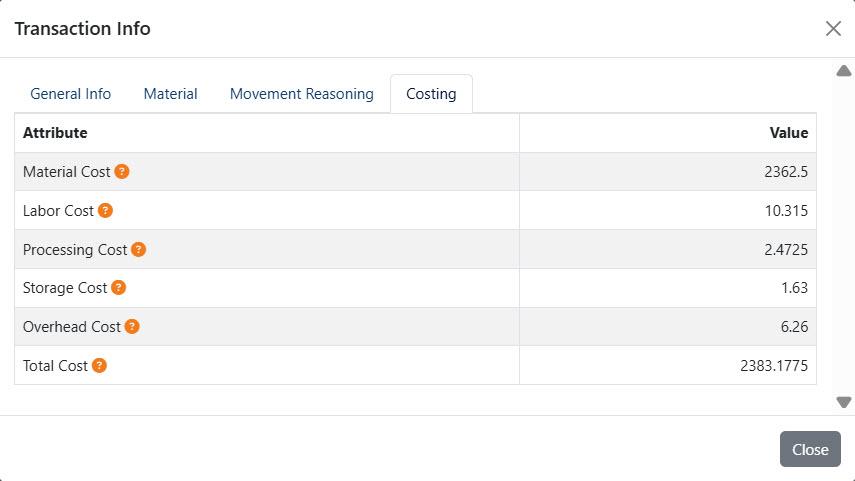This screenshot has width=855, height=481.
Task: Click the Total Cost help icon
Action: tap(99, 365)
